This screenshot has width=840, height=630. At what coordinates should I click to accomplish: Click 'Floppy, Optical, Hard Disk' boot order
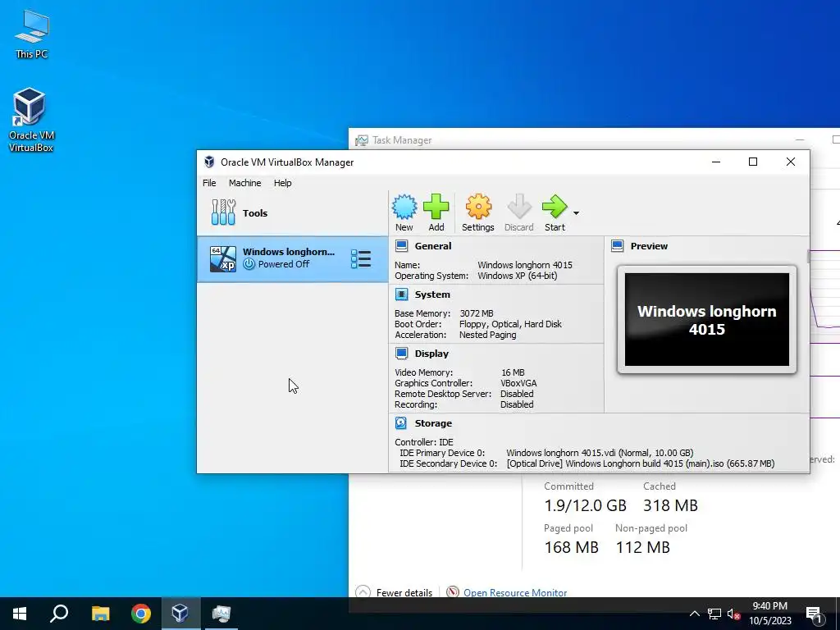click(x=510, y=323)
